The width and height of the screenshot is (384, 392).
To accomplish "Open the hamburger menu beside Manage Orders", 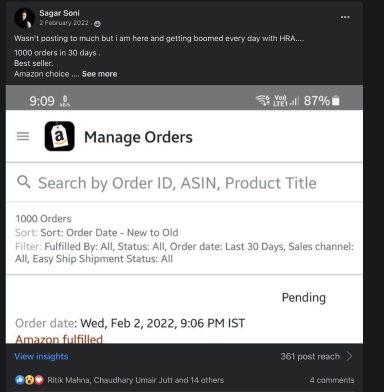I will 23,136.
